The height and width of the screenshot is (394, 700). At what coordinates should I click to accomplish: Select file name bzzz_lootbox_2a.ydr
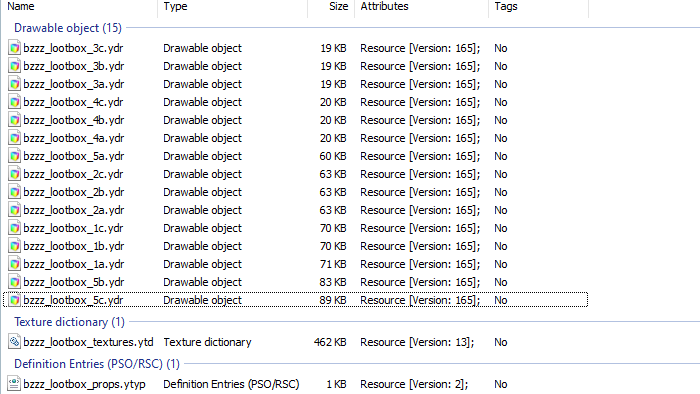point(74,210)
